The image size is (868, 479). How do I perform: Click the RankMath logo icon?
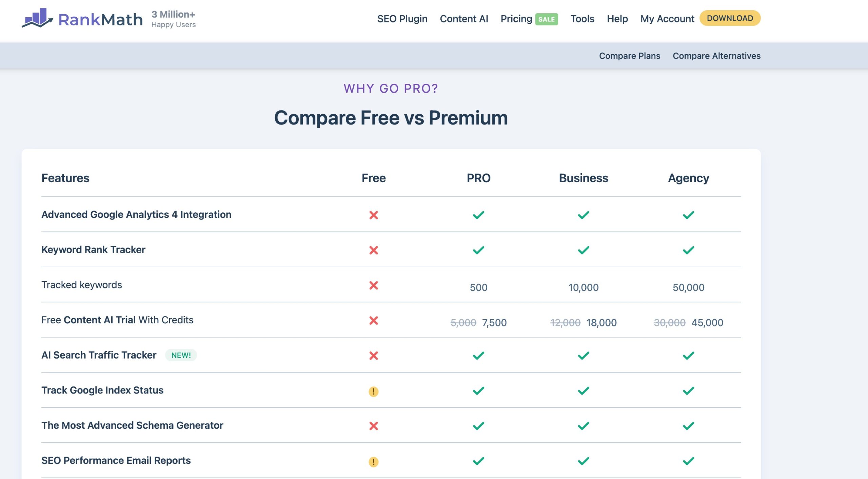(x=37, y=18)
